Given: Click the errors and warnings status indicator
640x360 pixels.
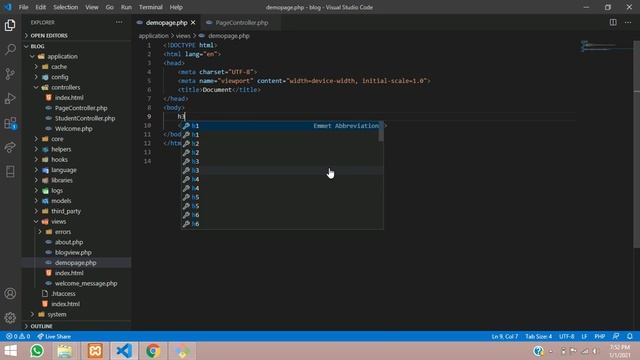Looking at the screenshot, I should click(x=18, y=336).
